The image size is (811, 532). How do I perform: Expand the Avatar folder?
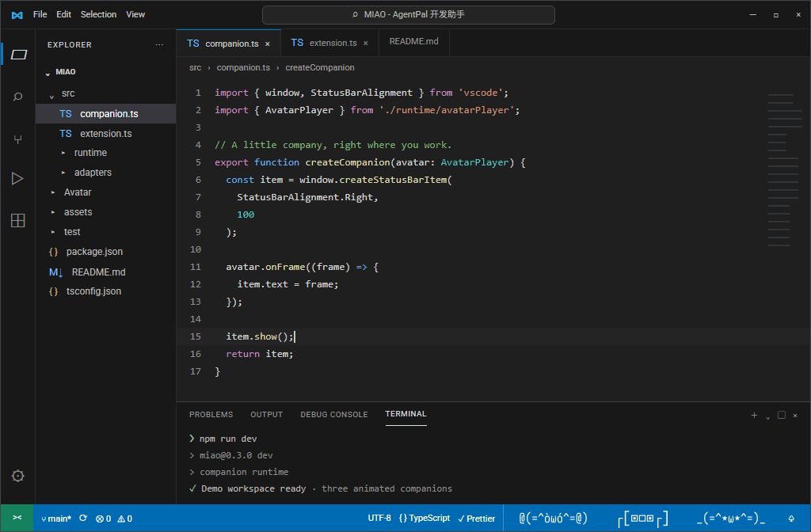[x=53, y=192]
